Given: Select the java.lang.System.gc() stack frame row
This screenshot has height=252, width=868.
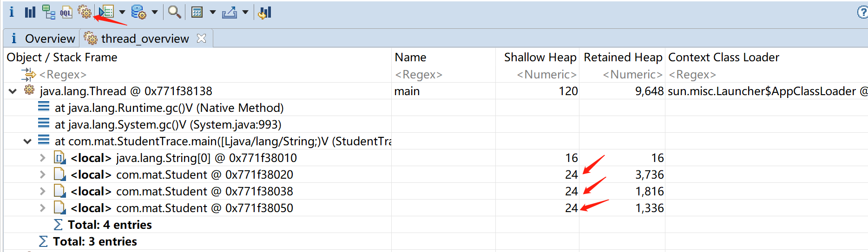Looking at the screenshot, I should [168, 125].
